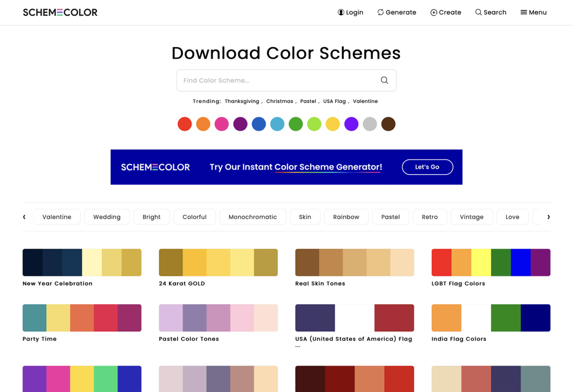
Task: Click the 24 Karat GOLD title
Action: pyautogui.click(x=182, y=284)
